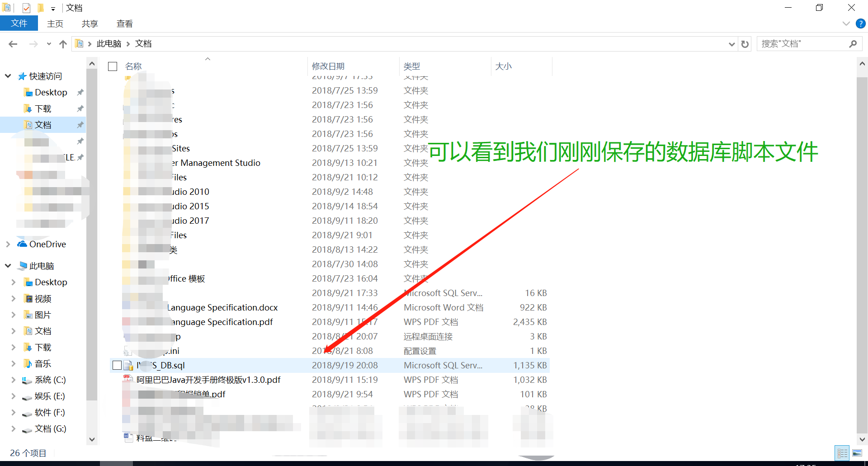Open the recent locations dropdown arrow
The width and height of the screenshot is (868, 466).
point(49,44)
